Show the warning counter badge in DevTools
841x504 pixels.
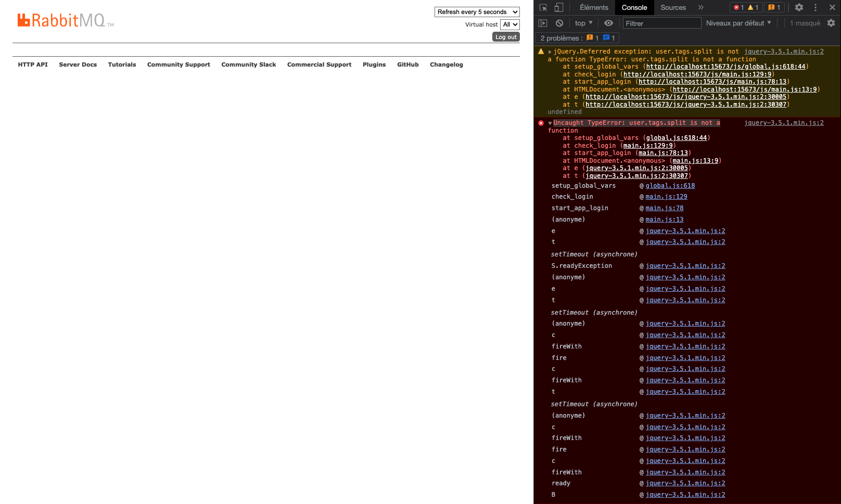(751, 7)
